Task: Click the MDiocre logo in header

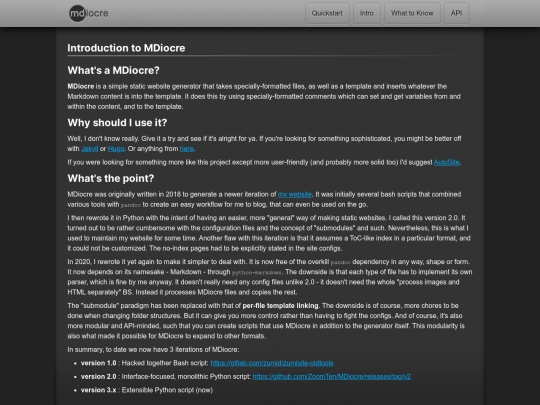Action: [x=89, y=13]
